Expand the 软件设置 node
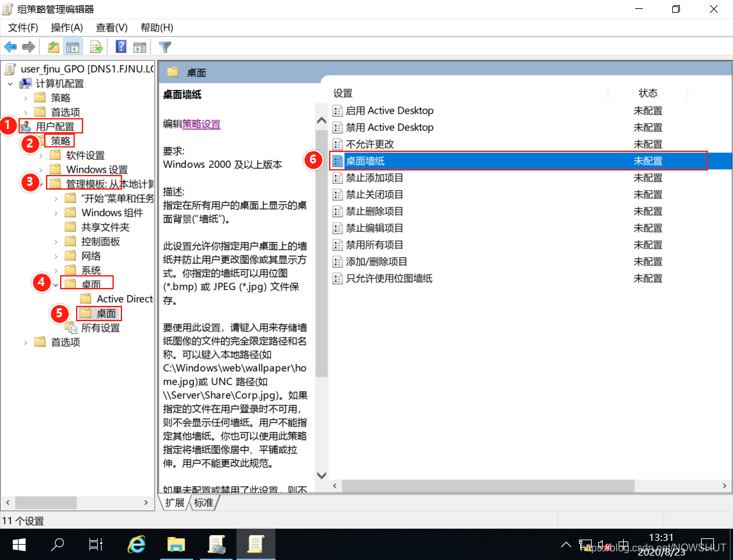 click(41, 156)
